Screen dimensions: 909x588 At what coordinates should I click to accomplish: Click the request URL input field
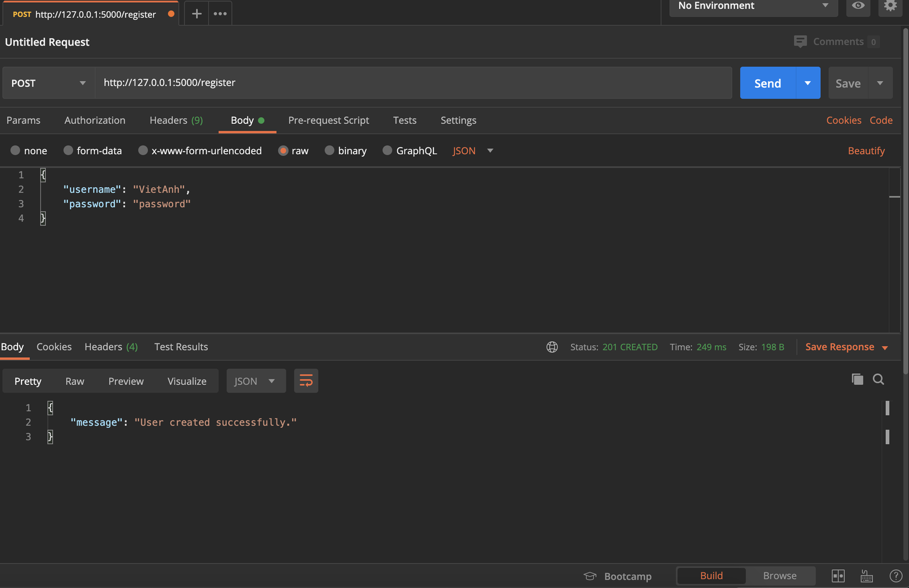pyautogui.click(x=413, y=83)
